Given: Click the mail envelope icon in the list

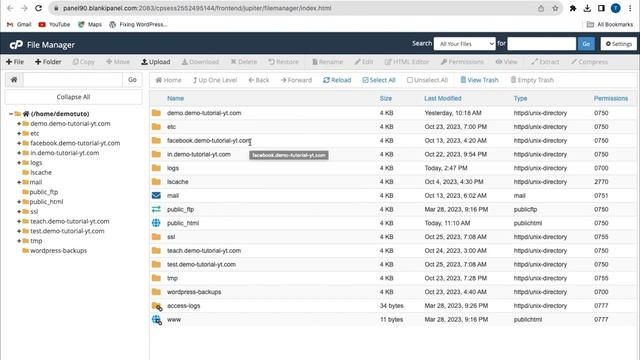Looking at the screenshot, I should 156,196.
